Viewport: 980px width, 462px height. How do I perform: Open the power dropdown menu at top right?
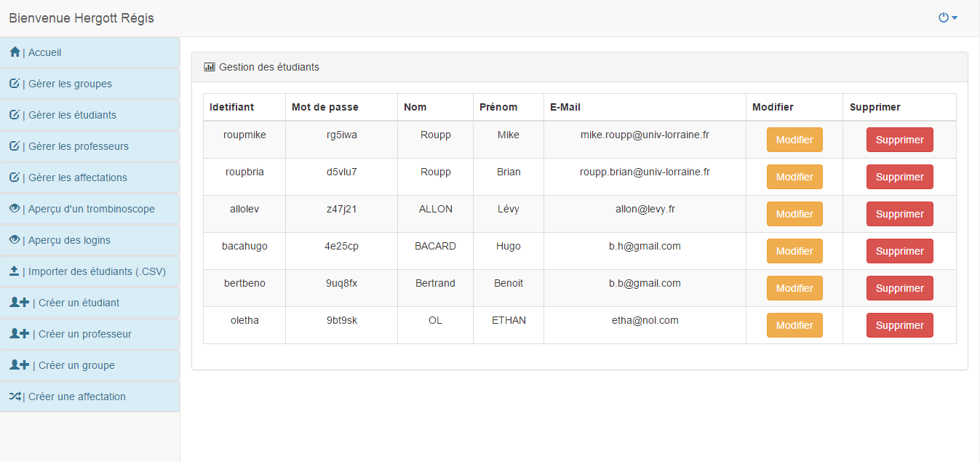click(947, 18)
